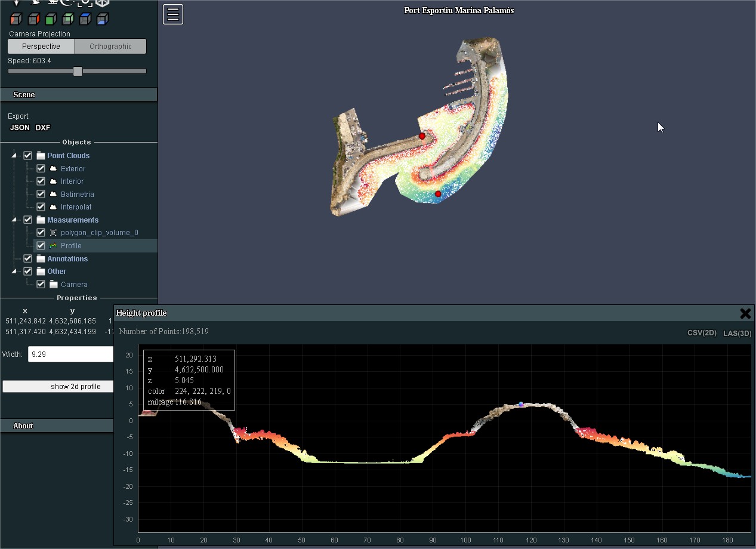Uncheck the Batimetria point cloud
The height and width of the screenshot is (549, 756).
pyautogui.click(x=41, y=194)
